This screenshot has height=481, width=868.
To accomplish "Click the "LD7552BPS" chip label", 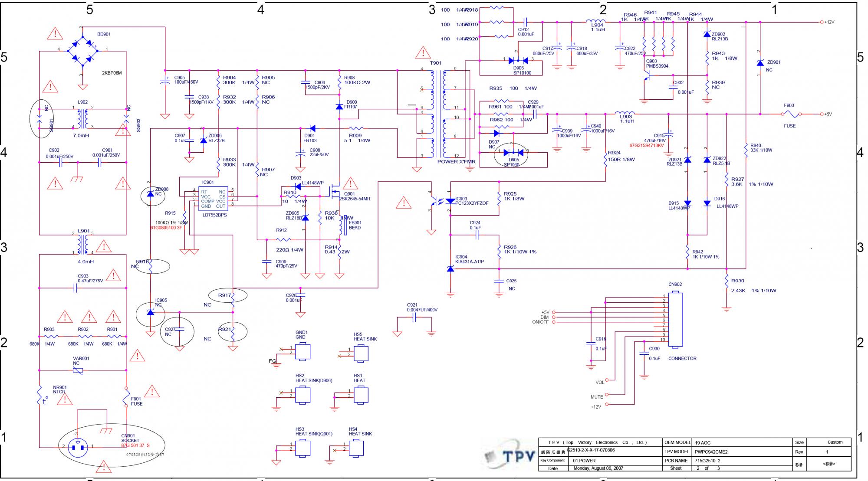I will (x=214, y=215).
